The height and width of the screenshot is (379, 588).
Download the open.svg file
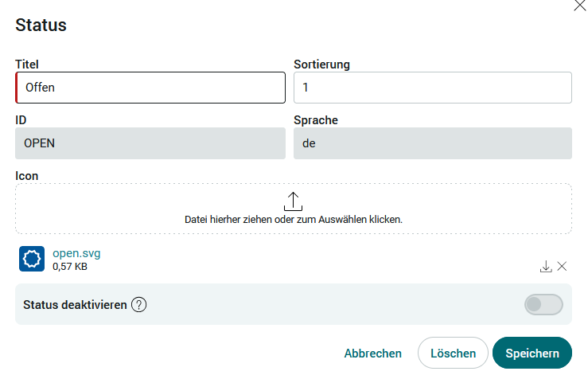click(546, 267)
